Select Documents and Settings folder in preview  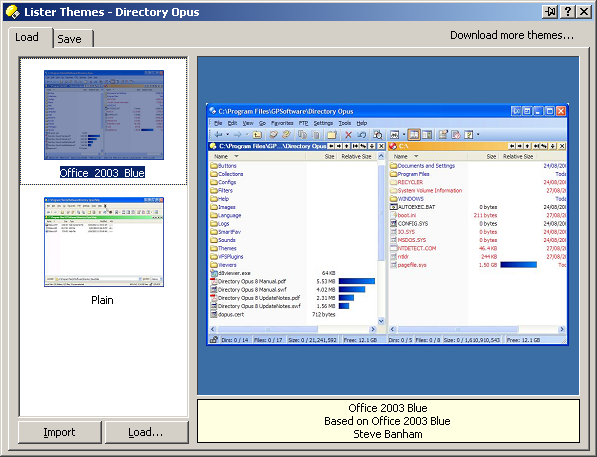pyautogui.click(x=422, y=166)
